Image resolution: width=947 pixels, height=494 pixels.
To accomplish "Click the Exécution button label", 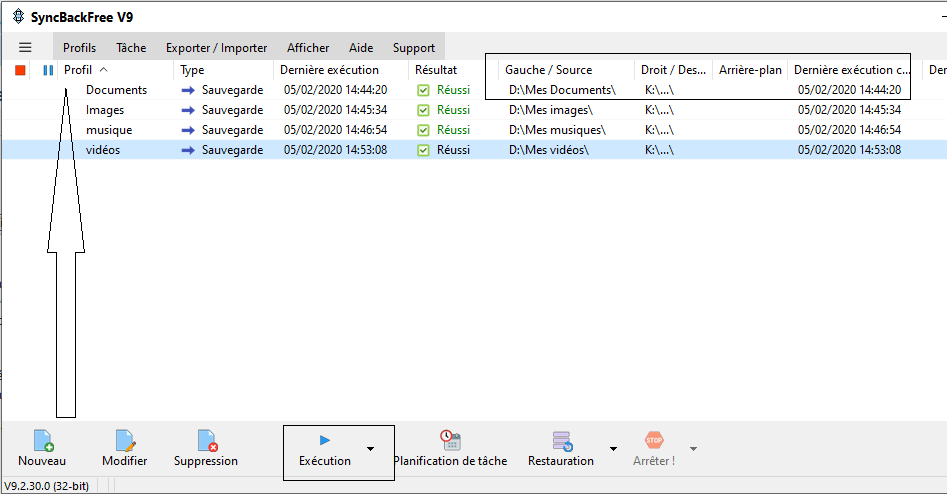I will point(325,461).
